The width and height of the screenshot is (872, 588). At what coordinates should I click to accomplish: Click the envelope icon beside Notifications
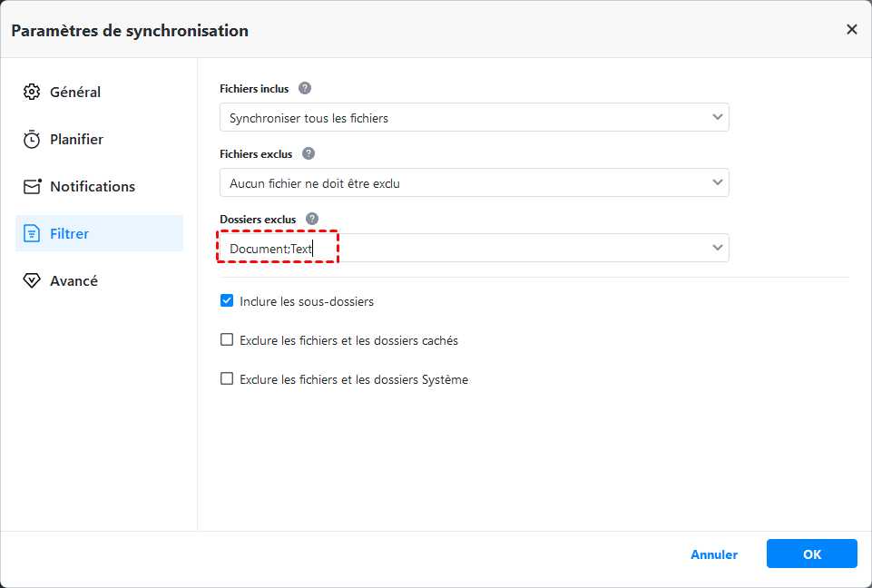pyautogui.click(x=32, y=186)
